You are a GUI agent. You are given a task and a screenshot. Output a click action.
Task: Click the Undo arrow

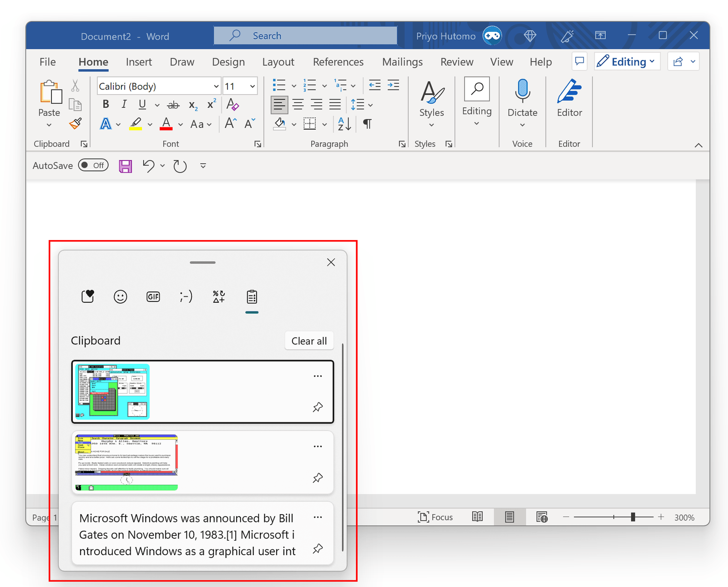[x=149, y=166]
